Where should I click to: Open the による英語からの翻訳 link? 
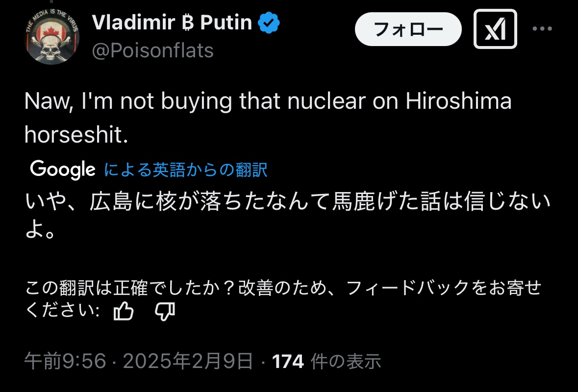186,170
